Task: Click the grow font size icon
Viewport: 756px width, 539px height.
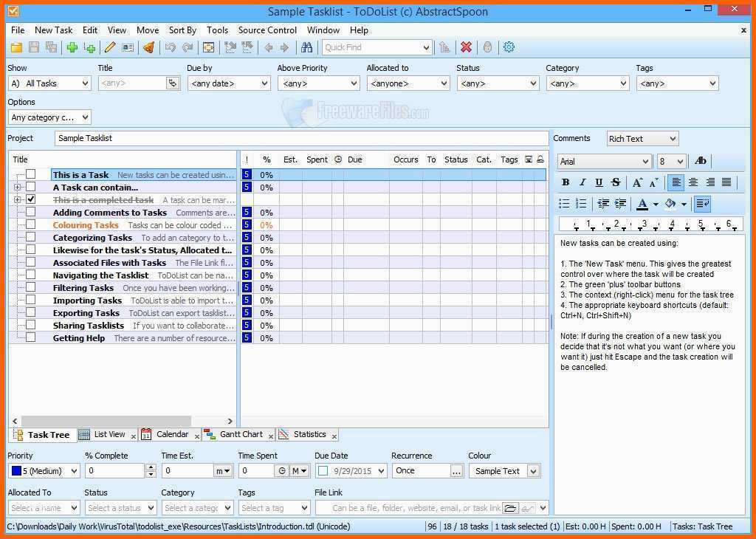Action: [x=637, y=182]
